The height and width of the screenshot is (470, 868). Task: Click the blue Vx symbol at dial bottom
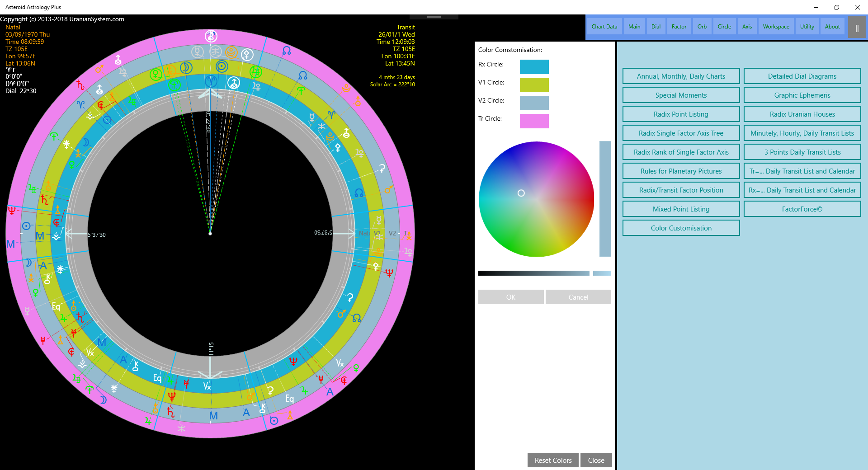[207, 386]
